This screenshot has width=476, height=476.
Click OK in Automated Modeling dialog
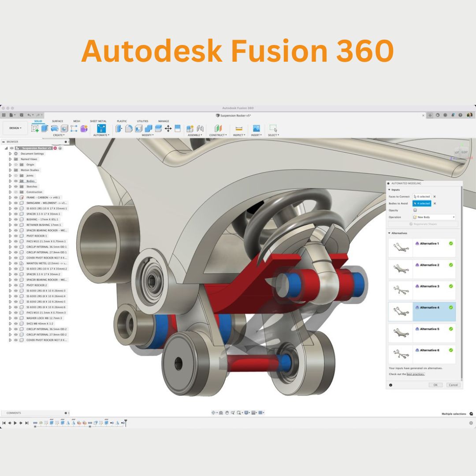(x=435, y=385)
